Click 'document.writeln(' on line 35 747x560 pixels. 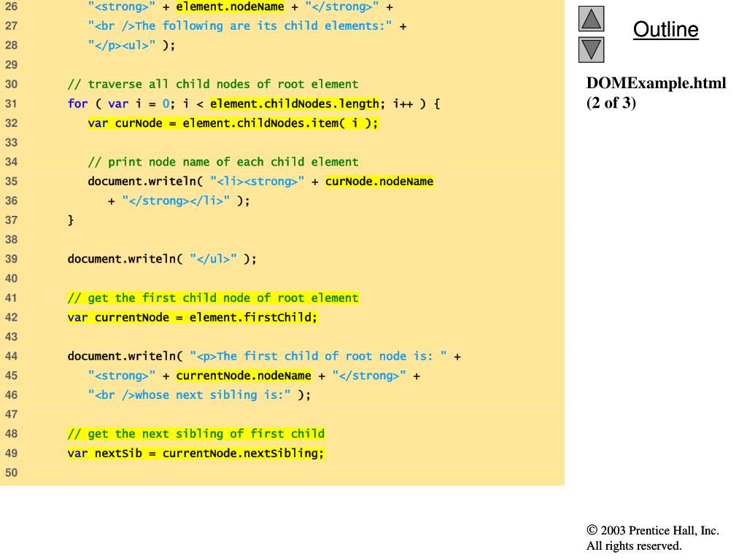coord(145,181)
